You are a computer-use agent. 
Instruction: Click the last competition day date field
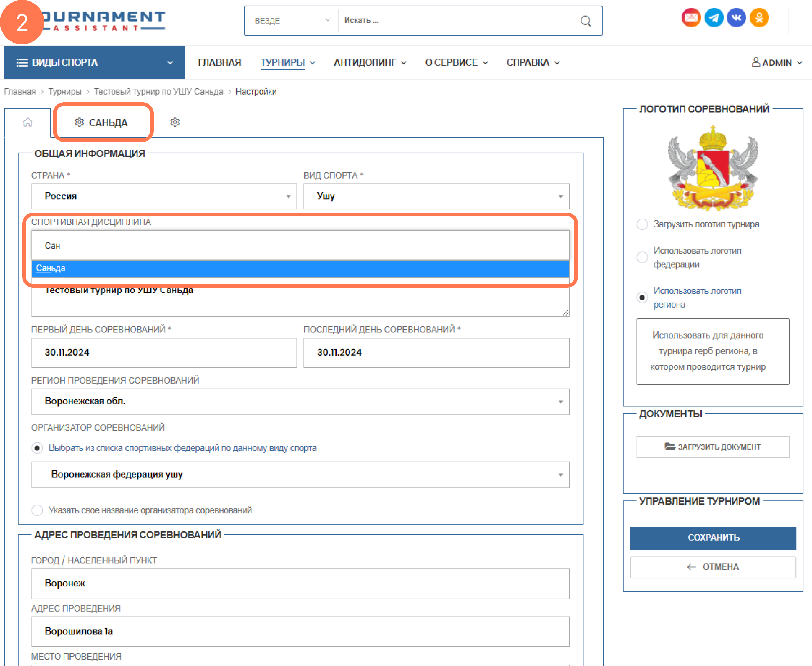(x=436, y=353)
